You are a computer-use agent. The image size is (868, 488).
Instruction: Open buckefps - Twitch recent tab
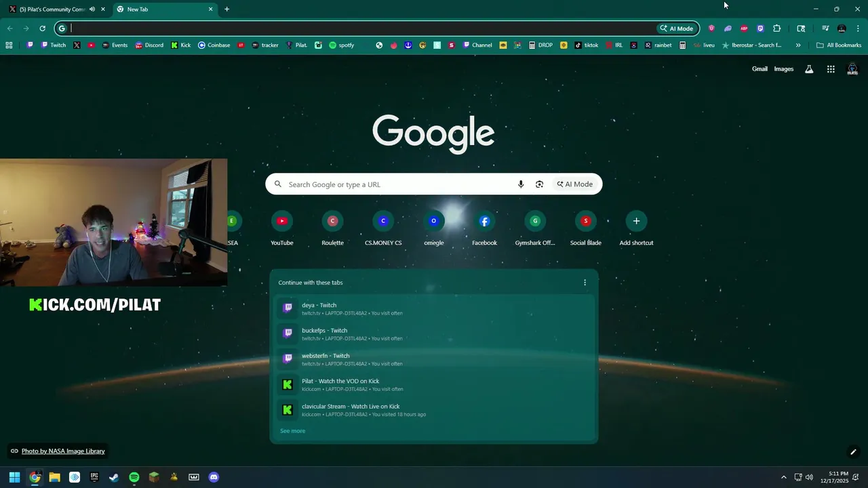click(x=434, y=334)
